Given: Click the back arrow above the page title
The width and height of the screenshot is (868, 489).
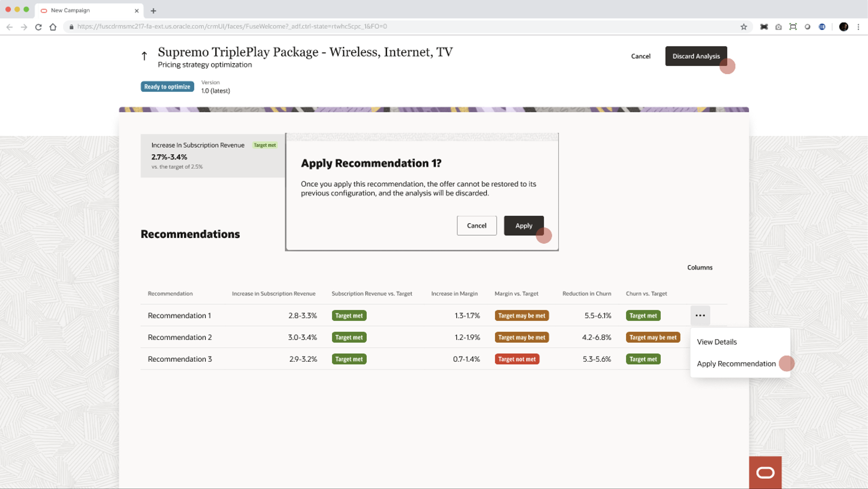Looking at the screenshot, I should (144, 56).
